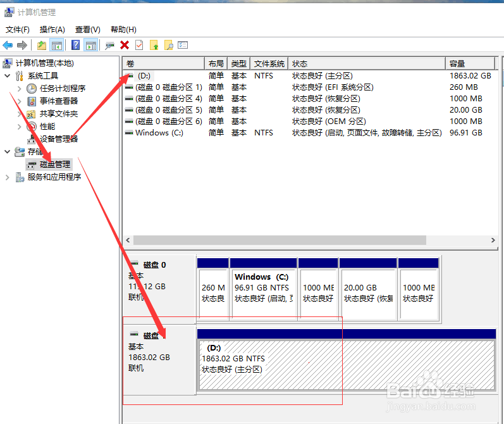Select the 磁盘 0 磁盘分区 6 row
Screen dimensions: 504x424
[x=310, y=122]
